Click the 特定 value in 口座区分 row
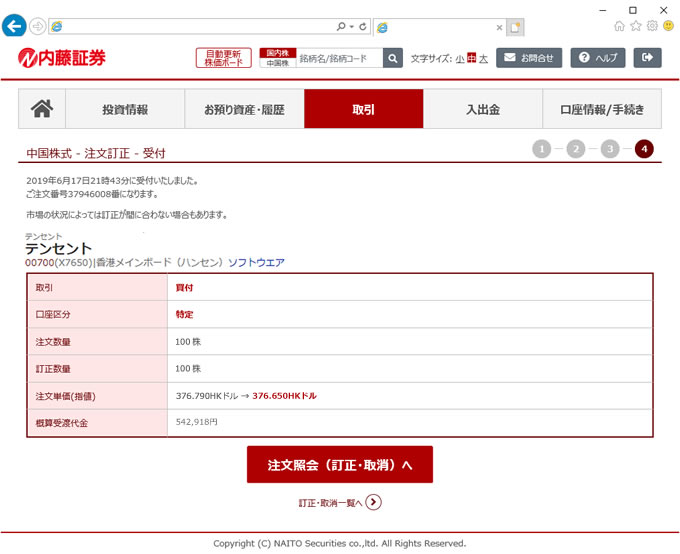 [184, 315]
